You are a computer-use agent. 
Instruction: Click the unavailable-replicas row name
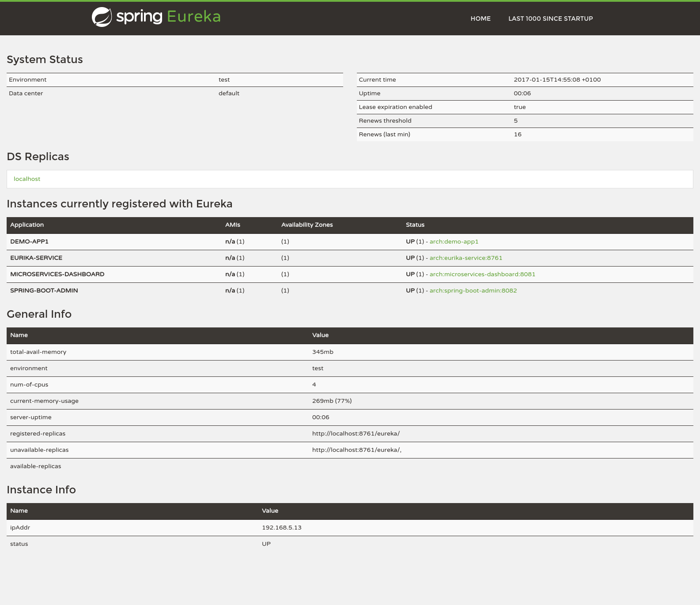point(39,450)
